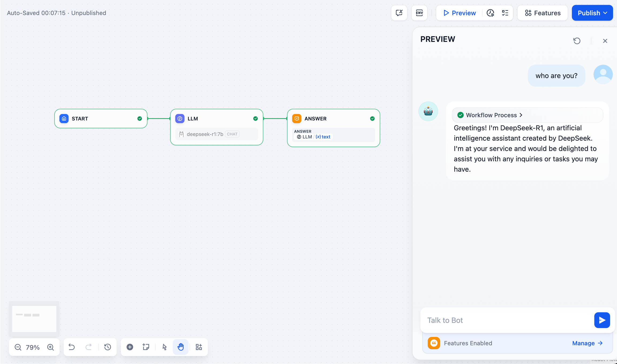This screenshot has width=617, height=364.
Task: Click the Manage features link
Action: click(588, 343)
